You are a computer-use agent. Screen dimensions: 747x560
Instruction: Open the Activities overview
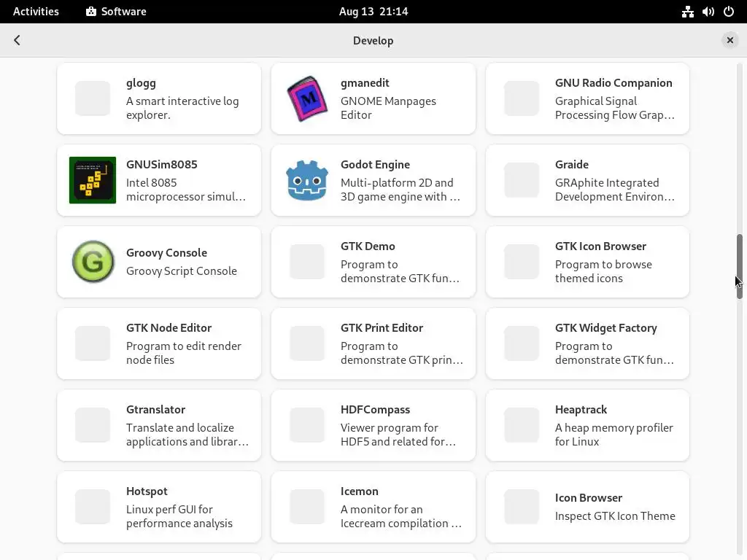[x=36, y=12]
